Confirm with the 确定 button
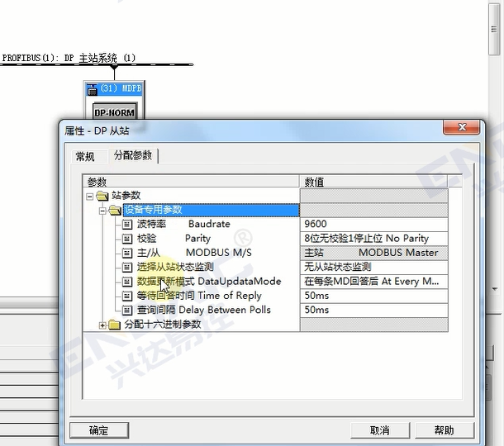 click(x=99, y=430)
